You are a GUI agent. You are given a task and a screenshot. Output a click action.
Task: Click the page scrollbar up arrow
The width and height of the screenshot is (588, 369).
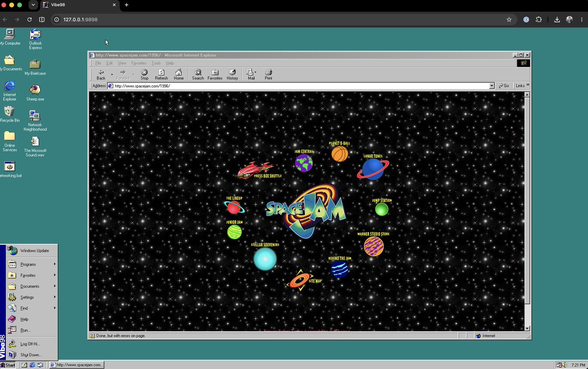tap(527, 95)
